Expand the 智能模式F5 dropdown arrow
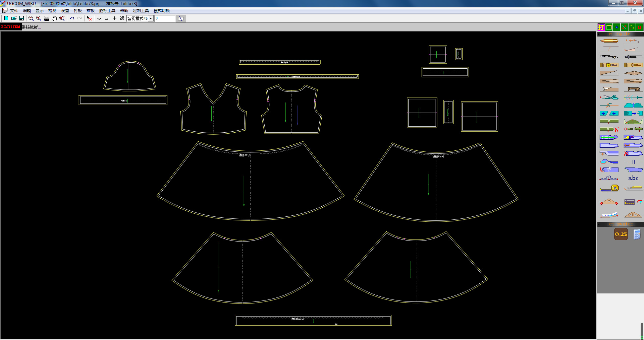 tap(151, 18)
